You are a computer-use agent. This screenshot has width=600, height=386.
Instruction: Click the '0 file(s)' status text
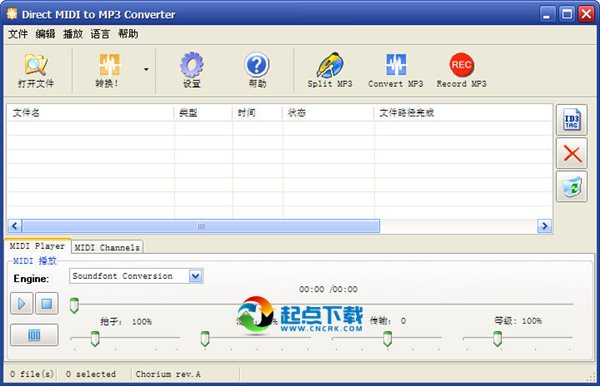click(32, 374)
